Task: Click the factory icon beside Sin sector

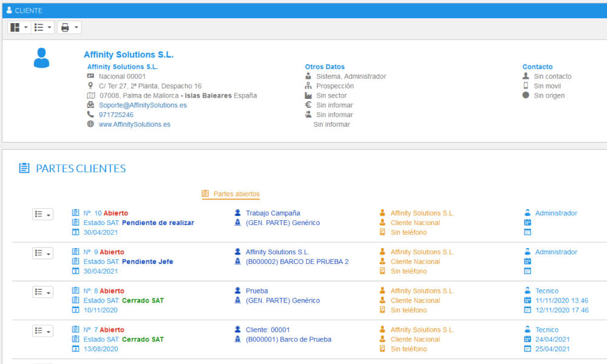Action: pyautogui.click(x=308, y=95)
